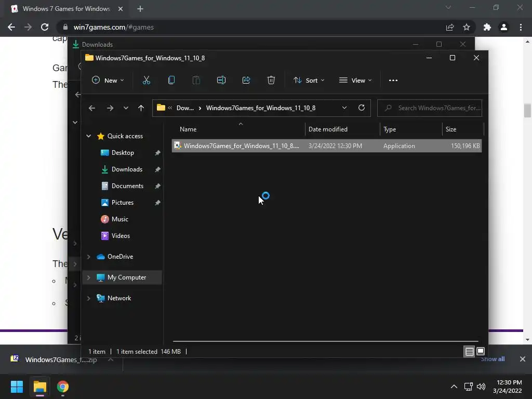Select the Windows7Games_for_Windows_11_10_8 application file
532x399 pixels.
tap(326, 146)
